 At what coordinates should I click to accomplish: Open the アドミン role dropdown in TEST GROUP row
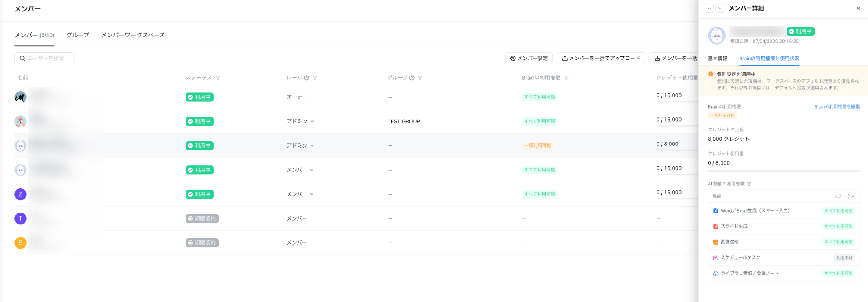pos(300,121)
